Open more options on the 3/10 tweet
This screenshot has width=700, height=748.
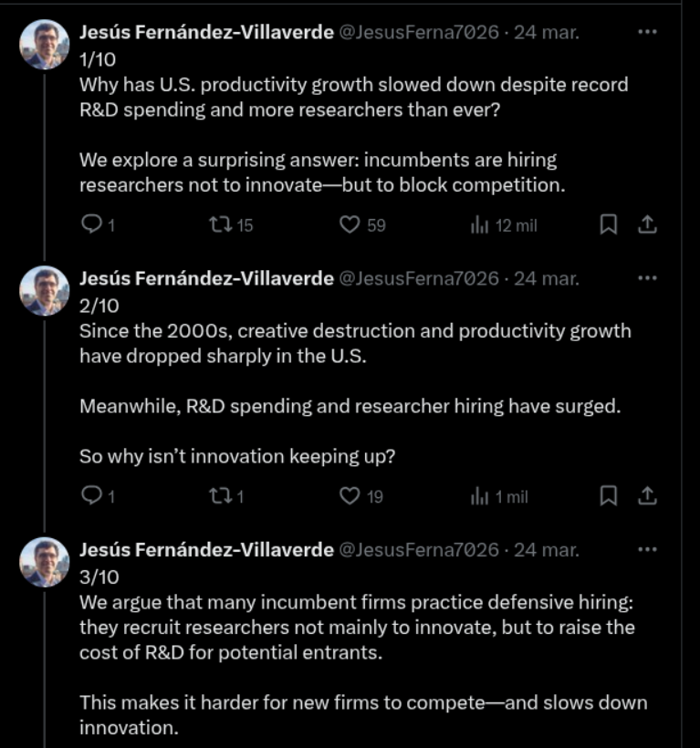coord(647,549)
